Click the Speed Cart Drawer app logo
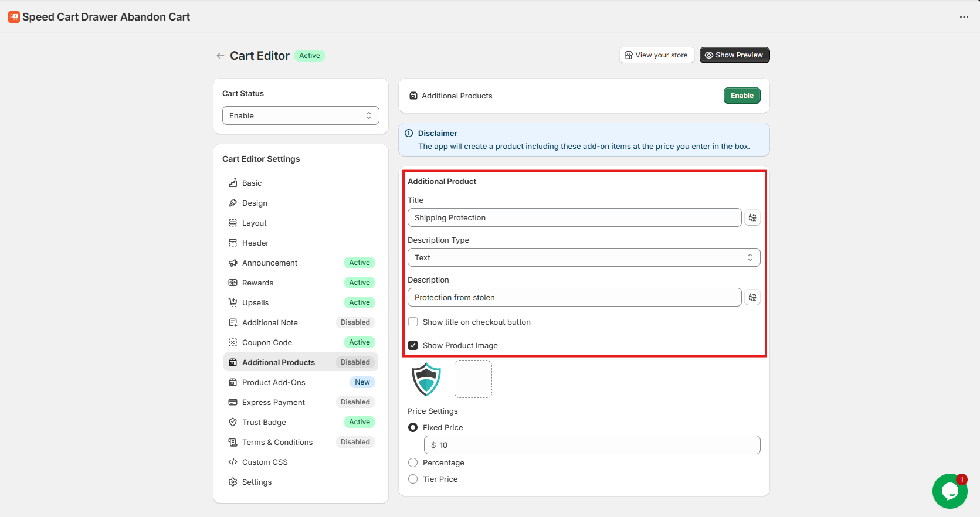980x517 pixels. tap(14, 17)
